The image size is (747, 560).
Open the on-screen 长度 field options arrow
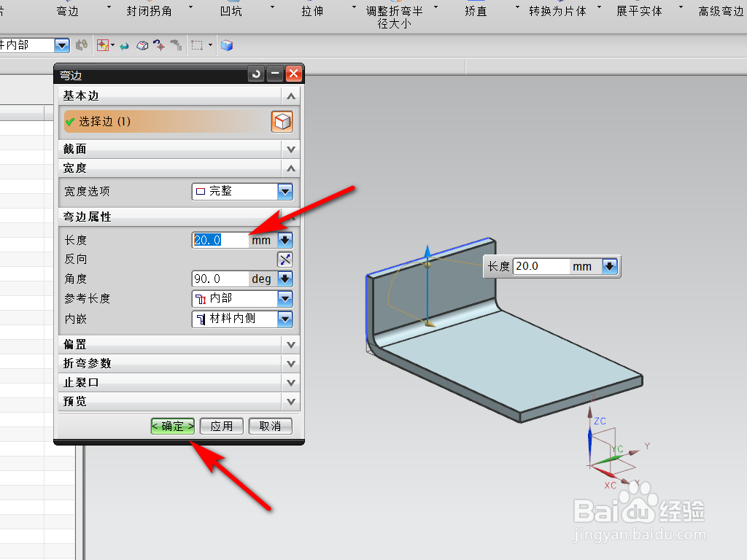[610, 266]
